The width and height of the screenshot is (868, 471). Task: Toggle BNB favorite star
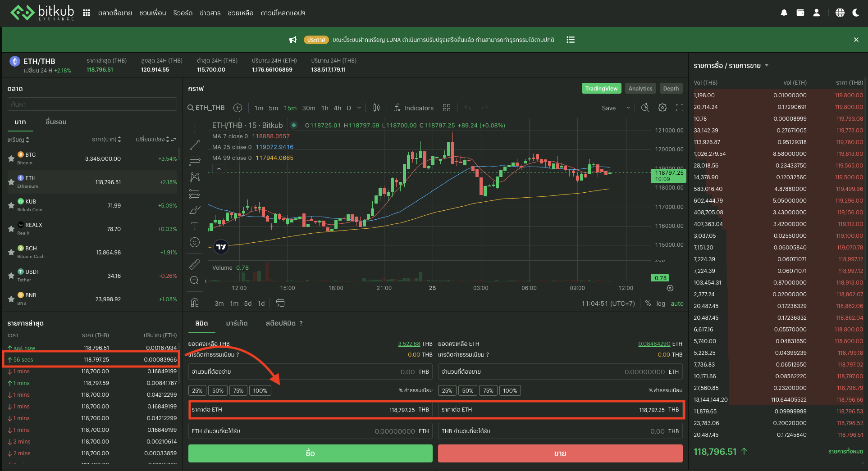[11, 299]
